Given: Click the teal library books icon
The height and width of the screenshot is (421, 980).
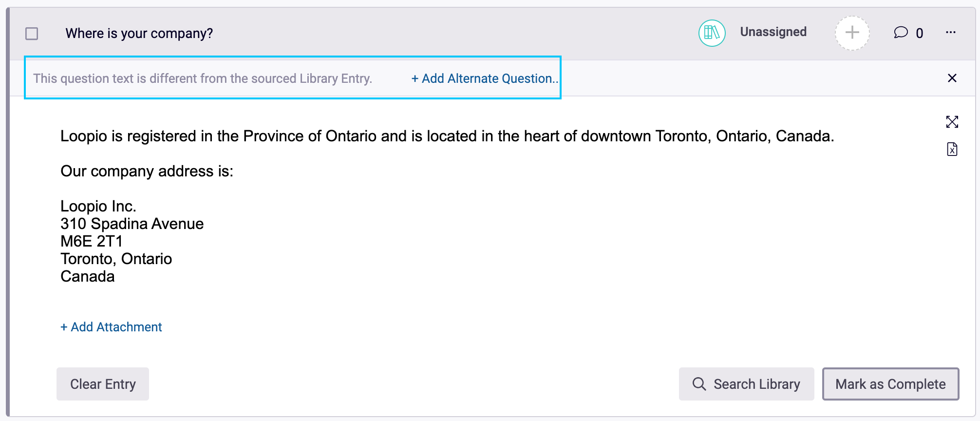Looking at the screenshot, I should 712,33.
